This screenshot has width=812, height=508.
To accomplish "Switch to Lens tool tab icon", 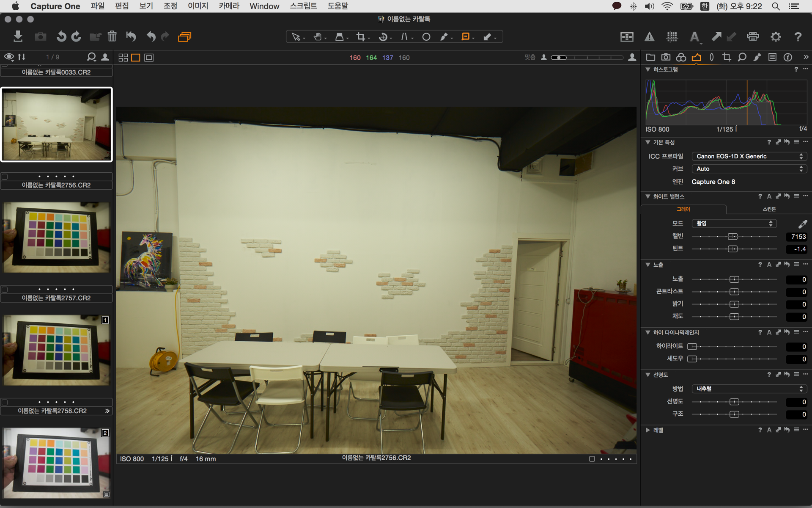I will pyautogui.click(x=711, y=57).
